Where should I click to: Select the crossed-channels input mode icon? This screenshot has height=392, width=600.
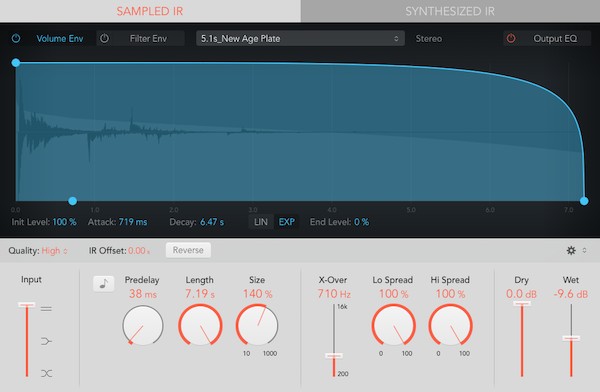(x=46, y=373)
